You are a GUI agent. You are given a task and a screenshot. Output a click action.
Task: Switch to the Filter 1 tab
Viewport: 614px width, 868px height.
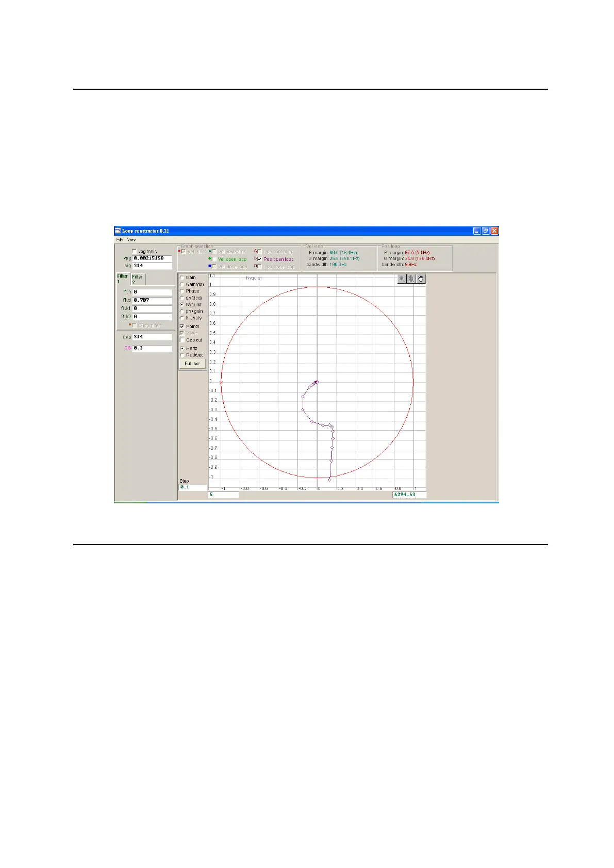tap(123, 279)
